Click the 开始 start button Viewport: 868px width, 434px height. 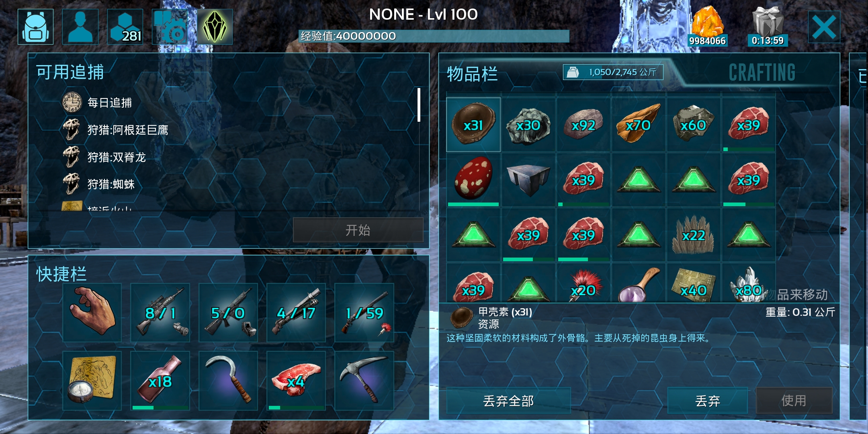(x=358, y=230)
